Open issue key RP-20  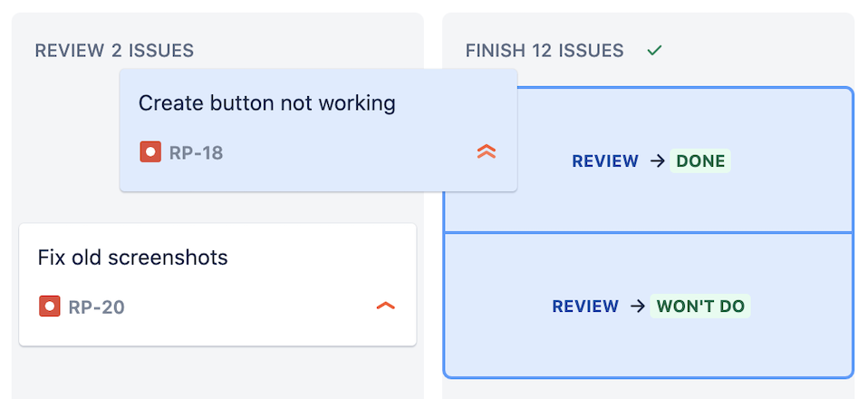[x=96, y=307]
